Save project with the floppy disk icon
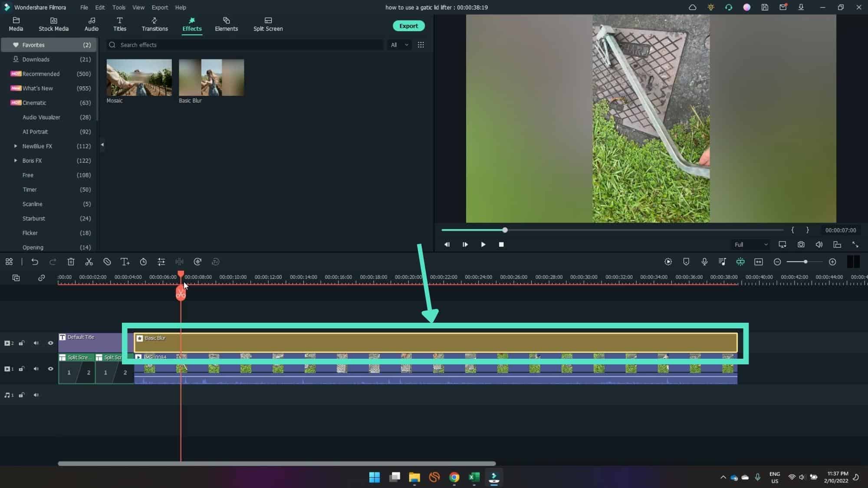 pos(765,7)
